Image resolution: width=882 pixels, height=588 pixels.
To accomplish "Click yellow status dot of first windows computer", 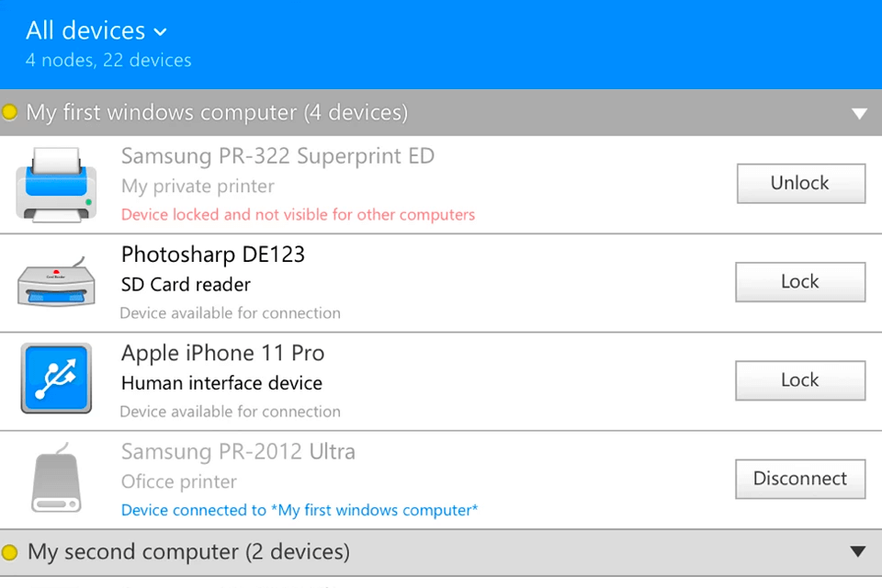I will point(10,113).
